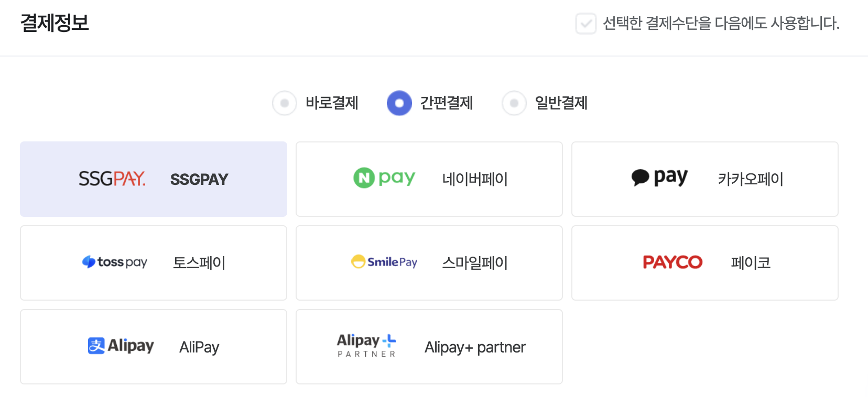Click the SmilePay smiley face icon

(x=359, y=262)
